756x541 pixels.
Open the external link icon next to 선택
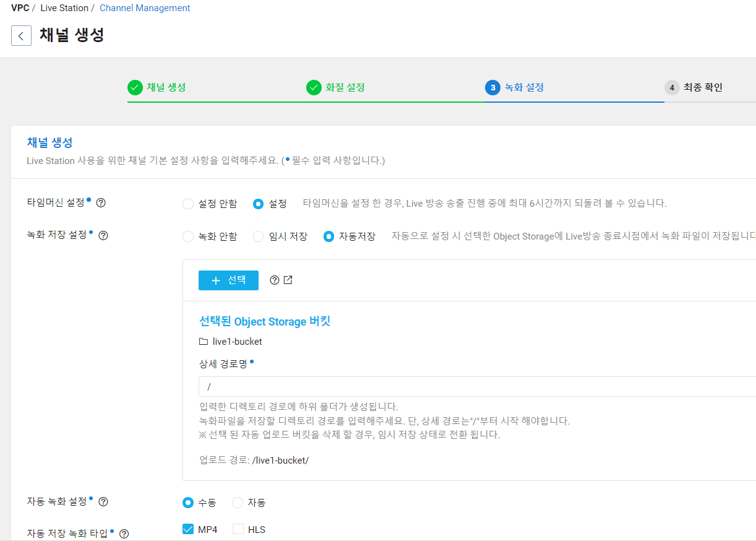click(286, 280)
